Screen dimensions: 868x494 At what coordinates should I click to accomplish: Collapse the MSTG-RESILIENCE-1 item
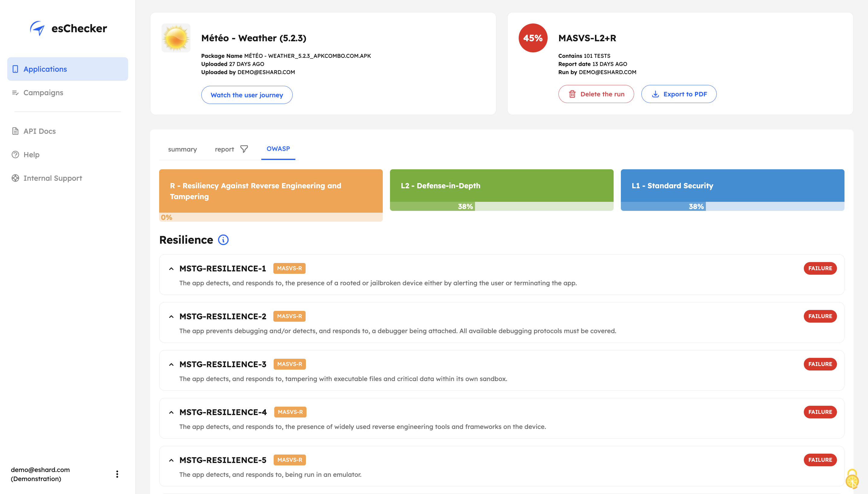171,269
